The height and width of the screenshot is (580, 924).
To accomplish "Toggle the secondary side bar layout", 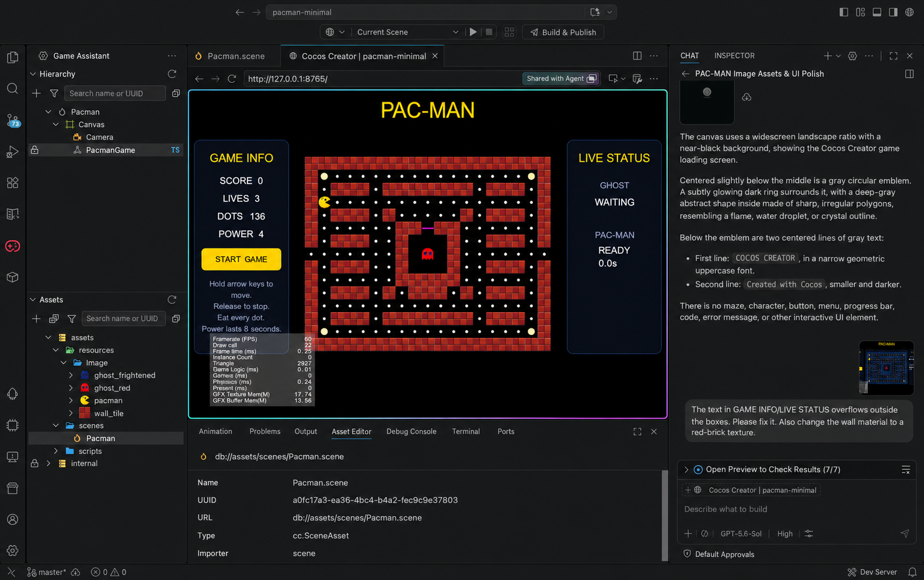I will (x=893, y=12).
